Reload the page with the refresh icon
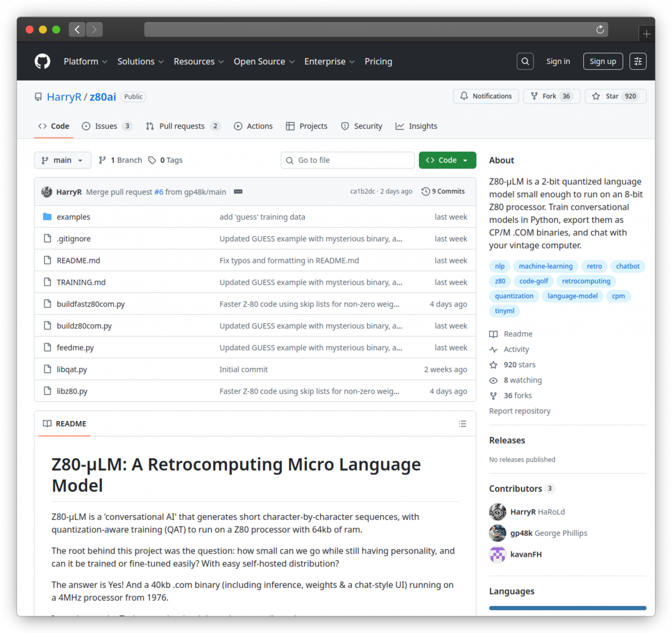This screenshot has height=633, width=672. click(600, 30)
